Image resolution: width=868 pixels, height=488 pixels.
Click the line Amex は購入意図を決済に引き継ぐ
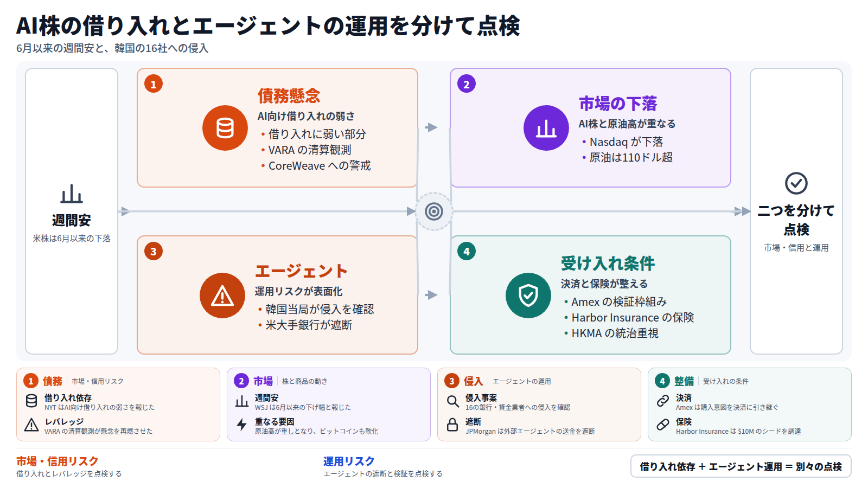click(x=727, y=407)
